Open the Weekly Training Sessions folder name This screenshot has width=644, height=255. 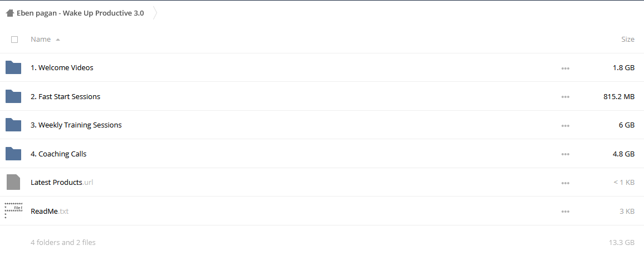pos(76,125)
